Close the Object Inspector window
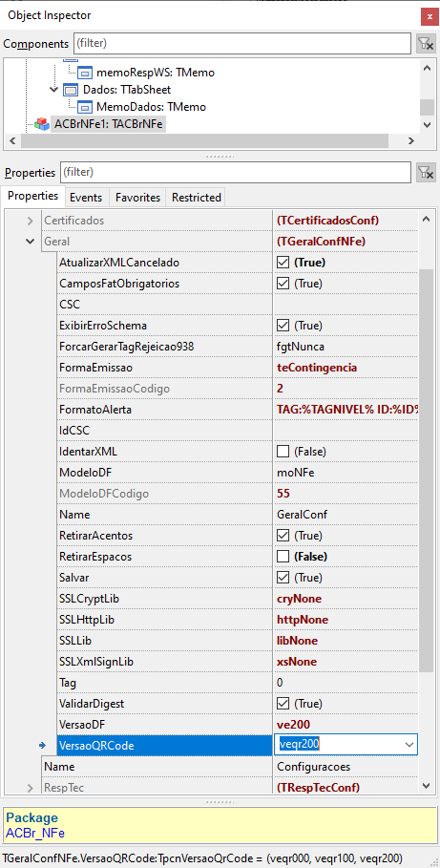440x868 pixels. click(429, 16)
